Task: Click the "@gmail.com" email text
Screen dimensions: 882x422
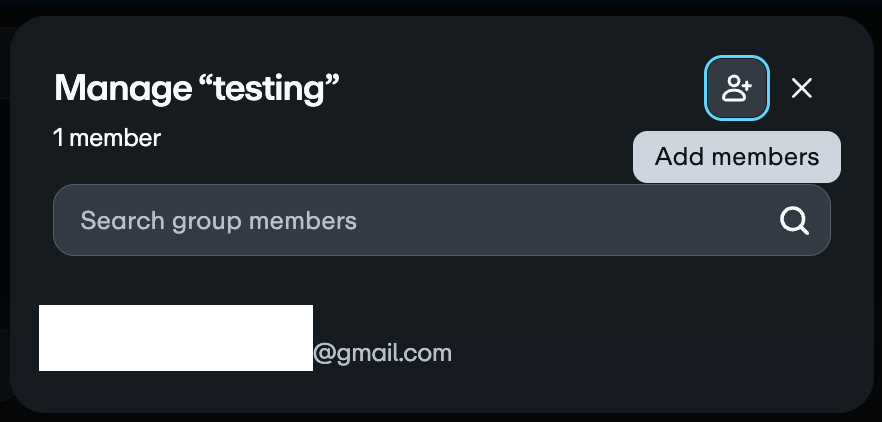Action: [x=383, y=353]
